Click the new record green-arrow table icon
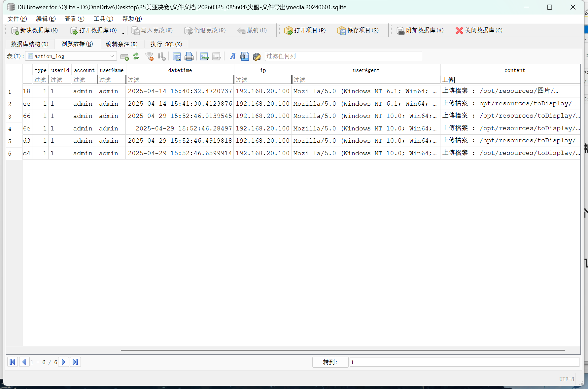588x389 pixels. [x=204, y=56]
